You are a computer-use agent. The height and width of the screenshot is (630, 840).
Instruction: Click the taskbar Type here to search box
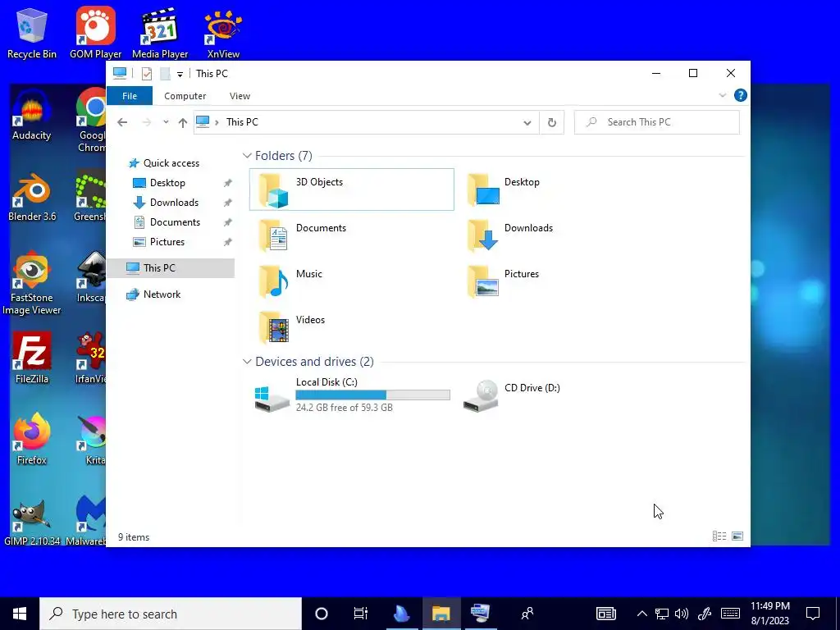tap(171, 614)
